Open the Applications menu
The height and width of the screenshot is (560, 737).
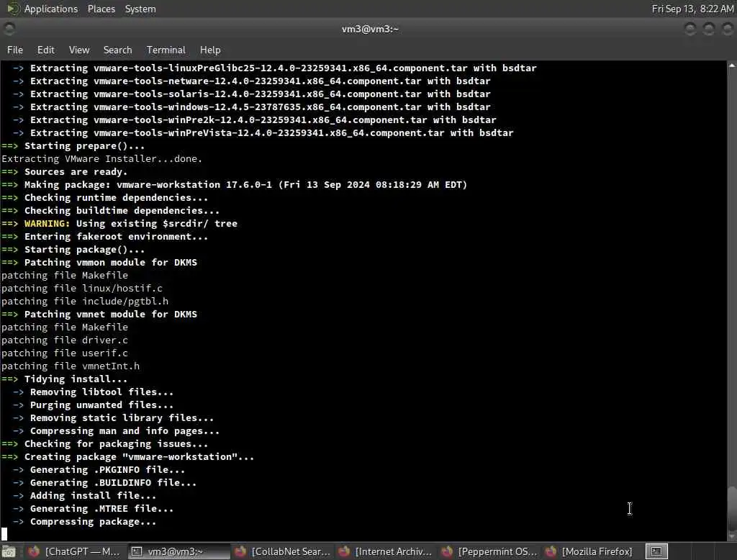(x=51, y=9)
